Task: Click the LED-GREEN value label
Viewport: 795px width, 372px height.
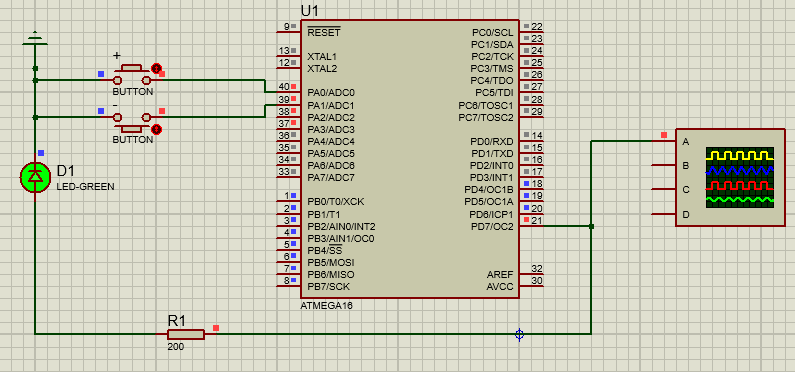Action: point(86,187)
